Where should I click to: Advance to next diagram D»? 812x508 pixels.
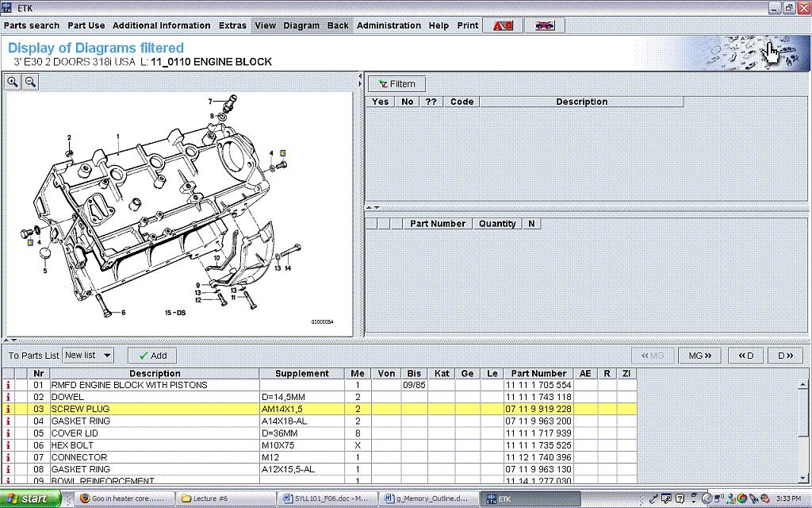tap(785, 356)
